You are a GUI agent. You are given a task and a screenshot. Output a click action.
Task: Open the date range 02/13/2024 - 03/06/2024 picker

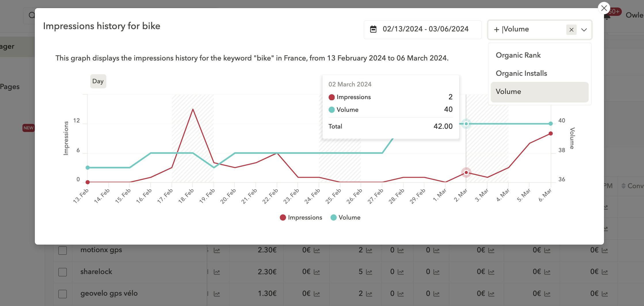click(423, 29)
